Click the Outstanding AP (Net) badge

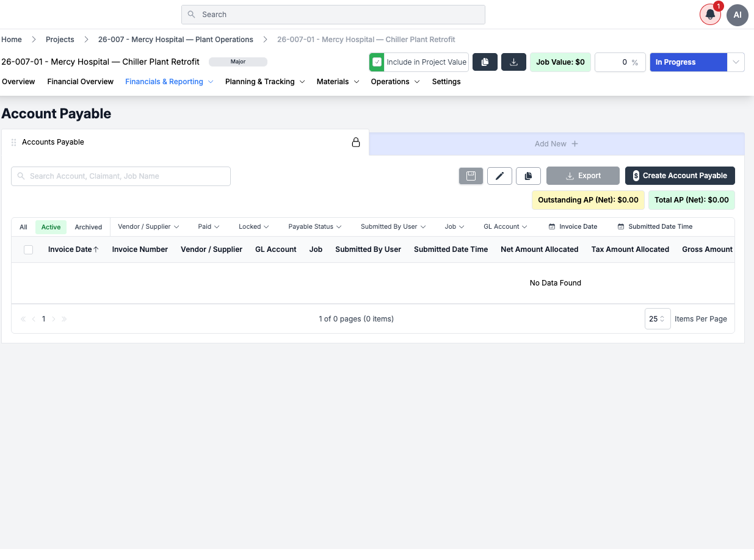[x=588, y=200]
